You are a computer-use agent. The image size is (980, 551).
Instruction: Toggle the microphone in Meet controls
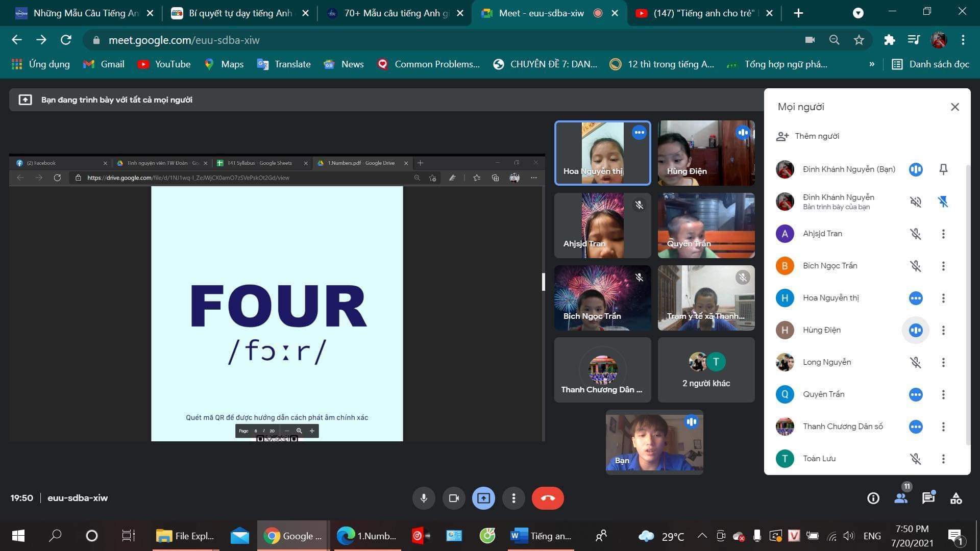pos(423,498)
